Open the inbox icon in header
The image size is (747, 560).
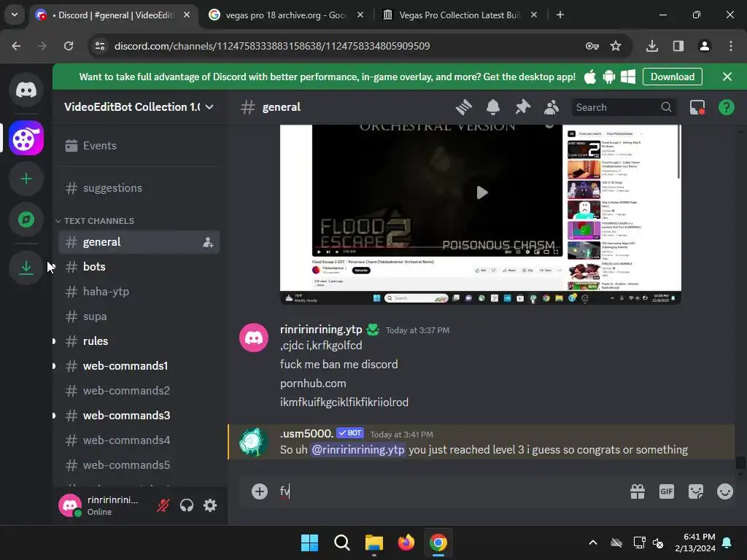point(697,107)
